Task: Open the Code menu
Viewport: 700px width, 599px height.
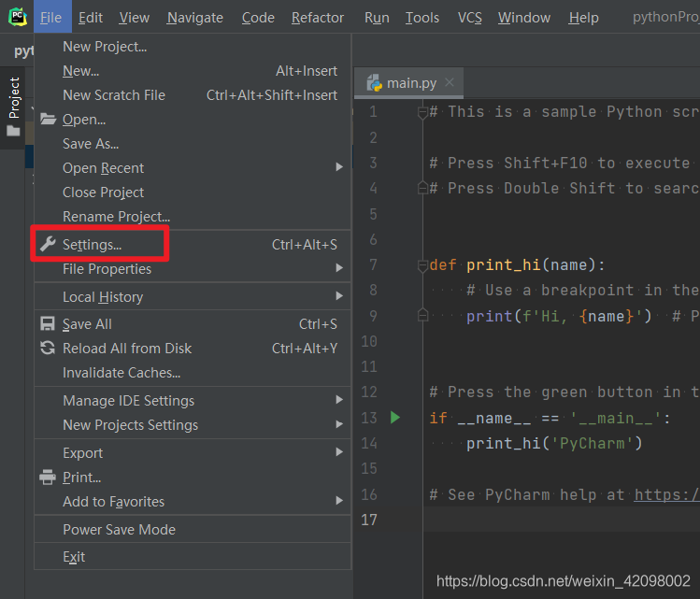Action: [258, 18]
